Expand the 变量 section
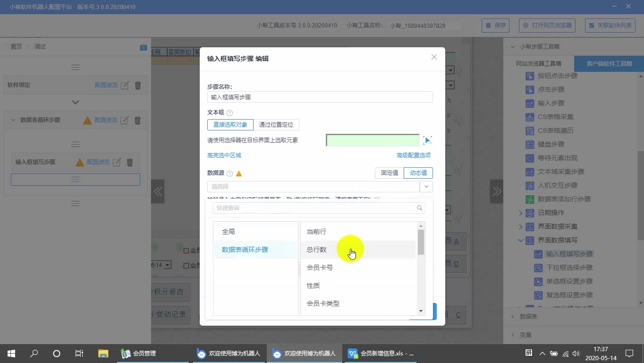This screenshot has width=644, height=363. (x=512, y=335)
